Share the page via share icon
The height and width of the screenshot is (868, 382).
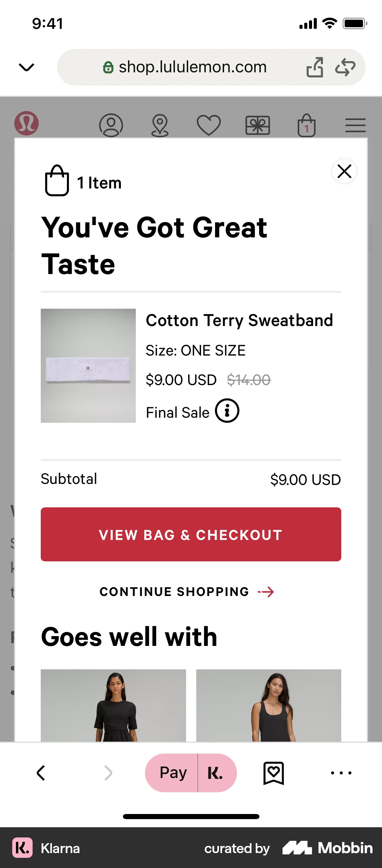tap(315, 67)
